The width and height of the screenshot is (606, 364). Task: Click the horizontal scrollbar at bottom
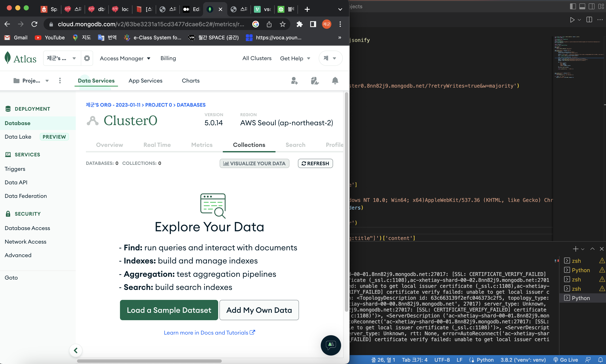[x=149, y=361]
